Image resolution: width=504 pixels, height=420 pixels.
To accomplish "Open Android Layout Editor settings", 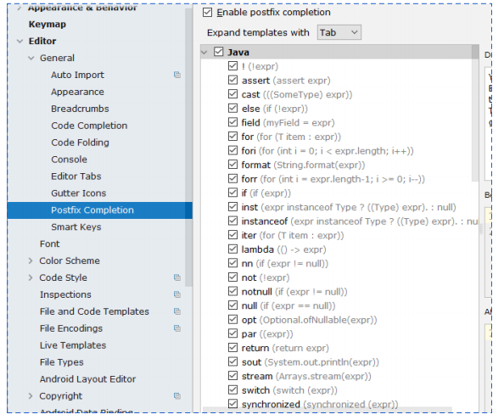I will [x=87, y=379].
